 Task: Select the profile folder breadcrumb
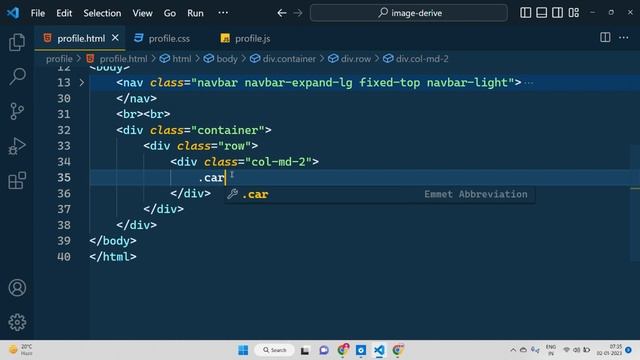tap(59, 59)
